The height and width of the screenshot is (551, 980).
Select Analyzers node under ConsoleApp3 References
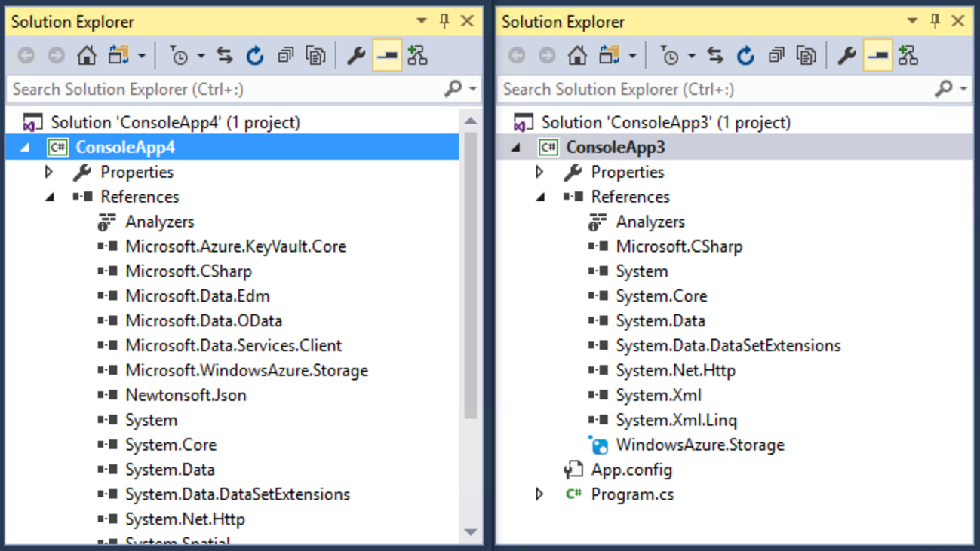[x=650, y=222]
